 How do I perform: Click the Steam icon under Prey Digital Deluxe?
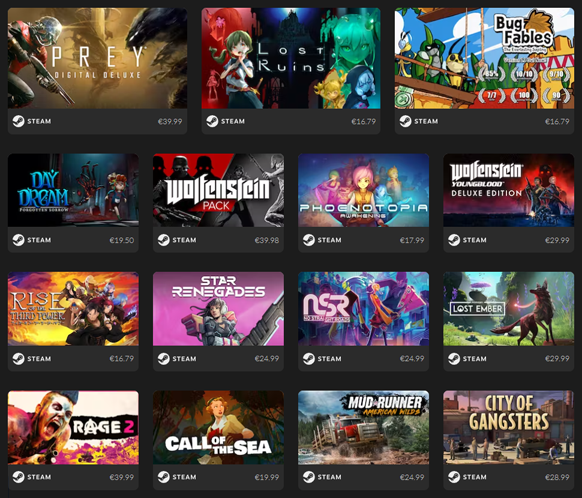coord(18,121)
